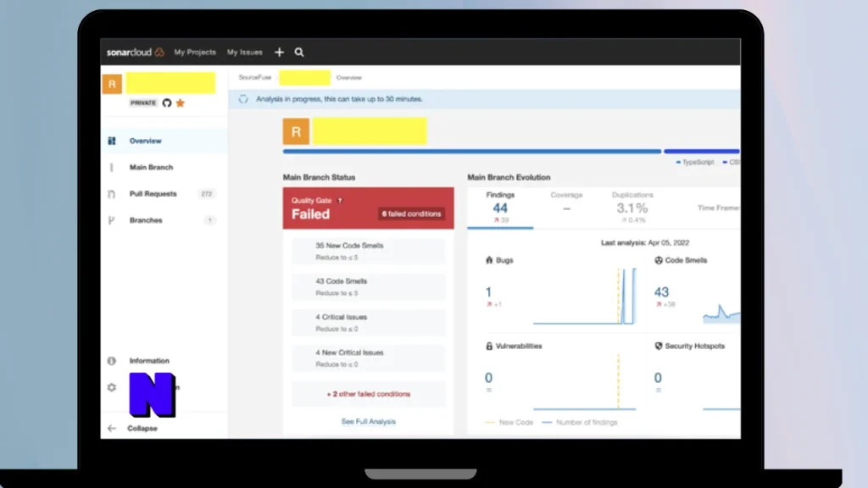Screen dimensions: 868x488
Task: Open the 4 Critical Issues condition
Action: tap(368, 323)
